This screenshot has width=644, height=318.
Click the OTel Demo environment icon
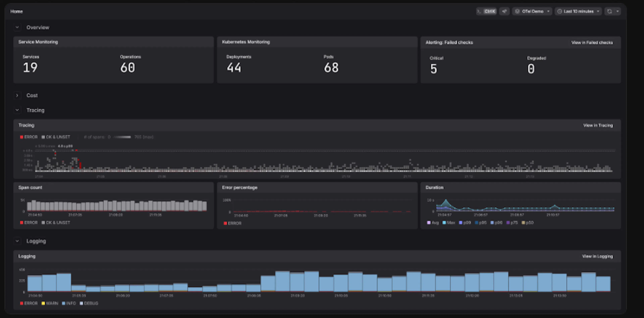[517, 11]
